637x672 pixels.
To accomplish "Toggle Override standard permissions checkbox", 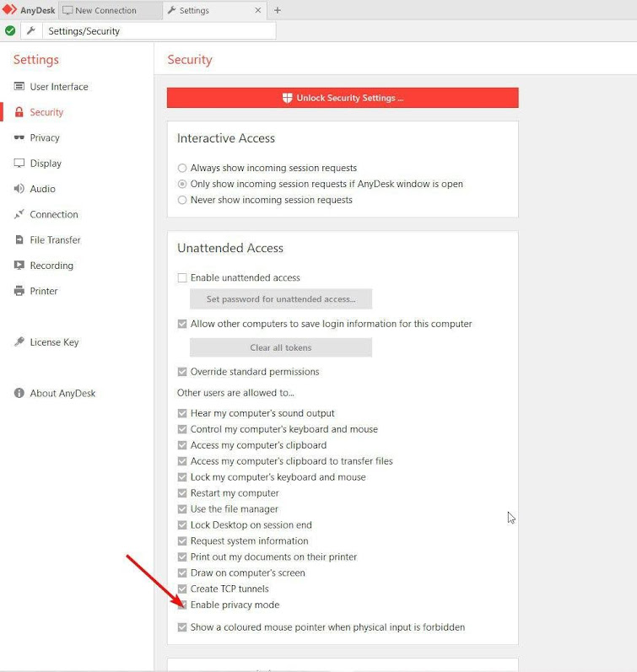I will [182, 372].
